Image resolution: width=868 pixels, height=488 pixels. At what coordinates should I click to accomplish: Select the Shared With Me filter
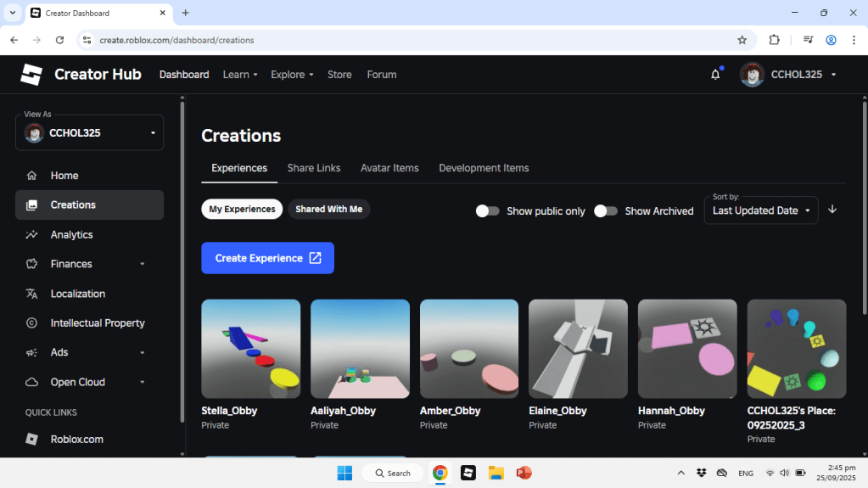(328, 209)
